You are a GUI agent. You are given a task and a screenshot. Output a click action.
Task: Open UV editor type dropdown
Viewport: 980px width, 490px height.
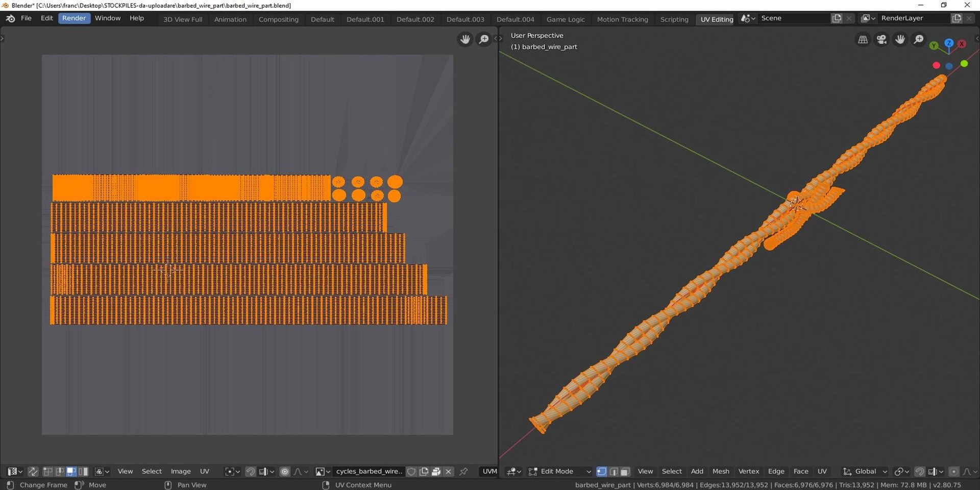pyautogui.click(x=15, y=472)
